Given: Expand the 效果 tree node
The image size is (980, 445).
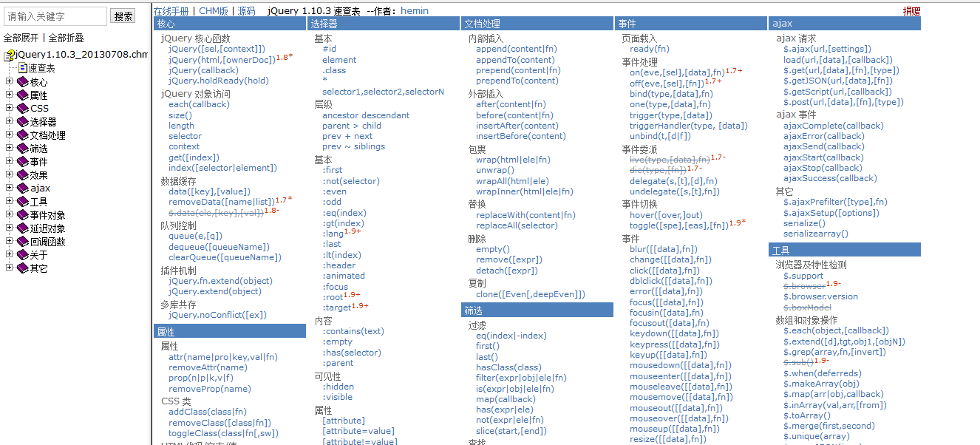Looking at the screenshot, I should [9, 175].
